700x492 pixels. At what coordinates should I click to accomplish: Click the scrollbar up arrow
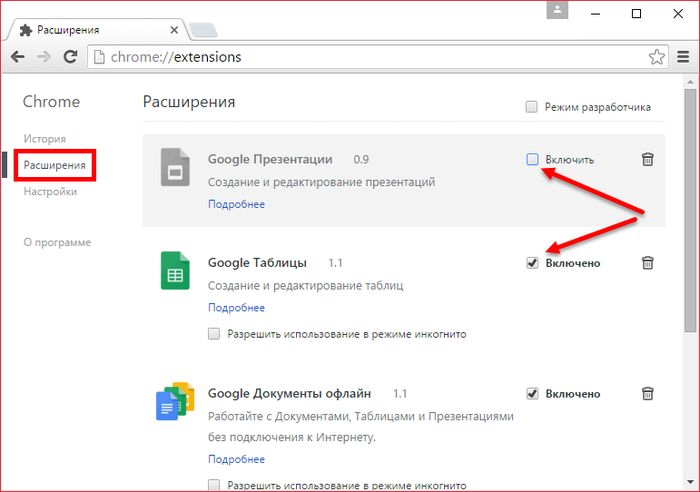[x=690, y=82]
